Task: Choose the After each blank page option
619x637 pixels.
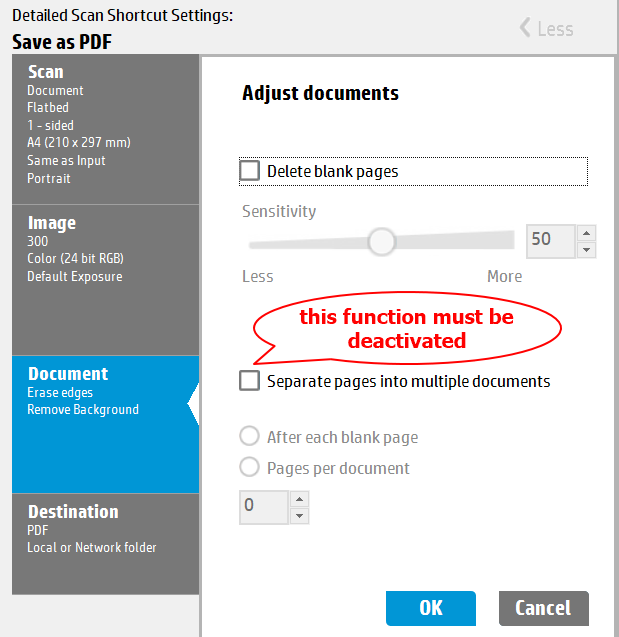Action: (x=250, y=437)
